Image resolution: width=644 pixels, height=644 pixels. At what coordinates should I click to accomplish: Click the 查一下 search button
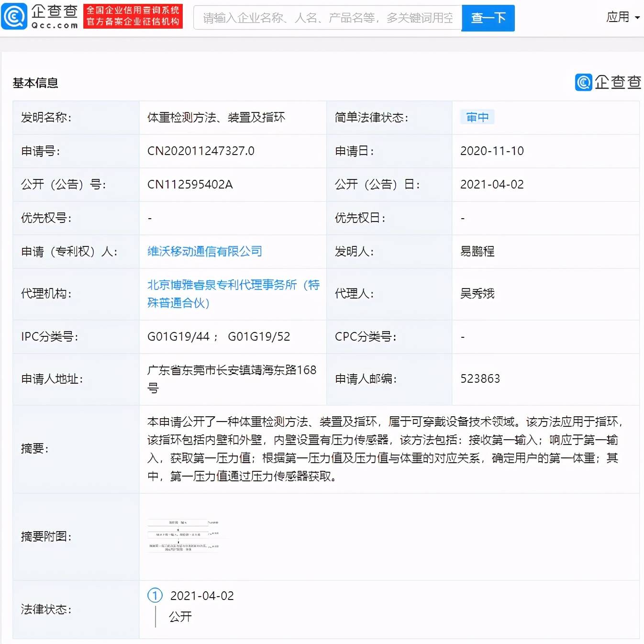[488, 18]
